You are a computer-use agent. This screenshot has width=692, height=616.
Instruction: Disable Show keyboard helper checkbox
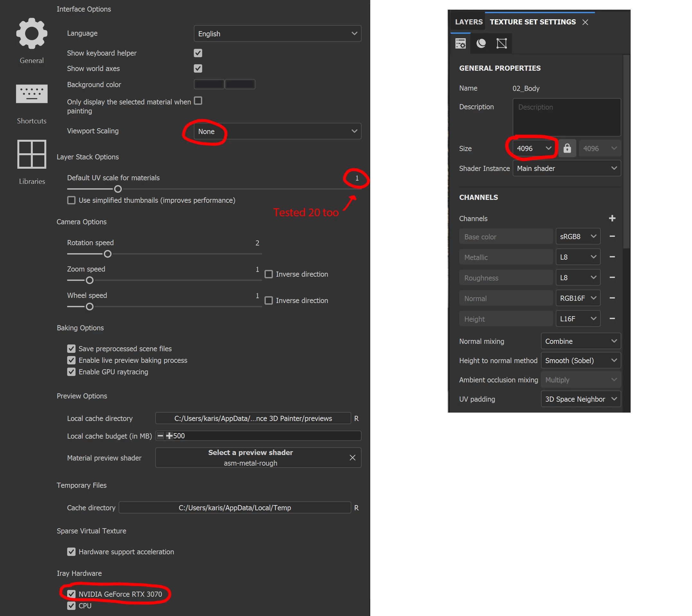coord(198,53)
